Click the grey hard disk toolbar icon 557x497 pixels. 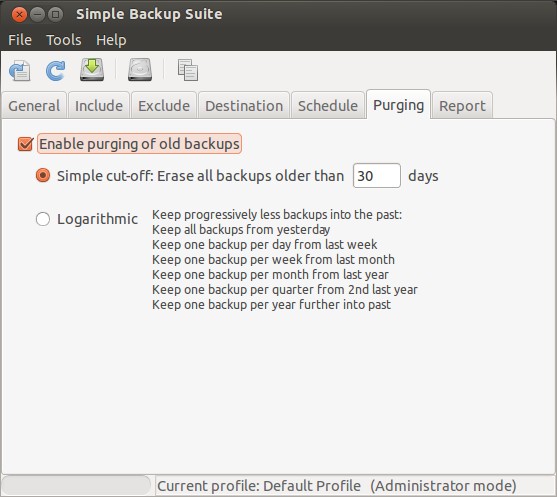140,70
